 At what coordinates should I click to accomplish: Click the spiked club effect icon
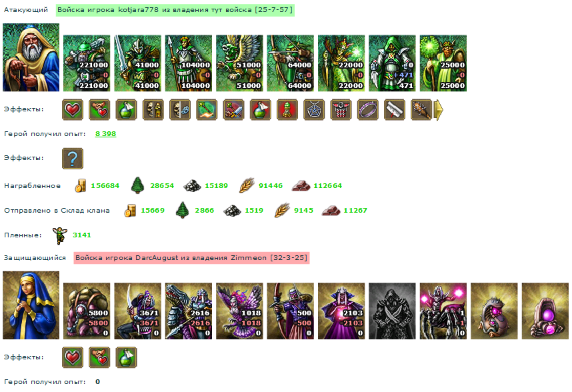tap(421, 109)
